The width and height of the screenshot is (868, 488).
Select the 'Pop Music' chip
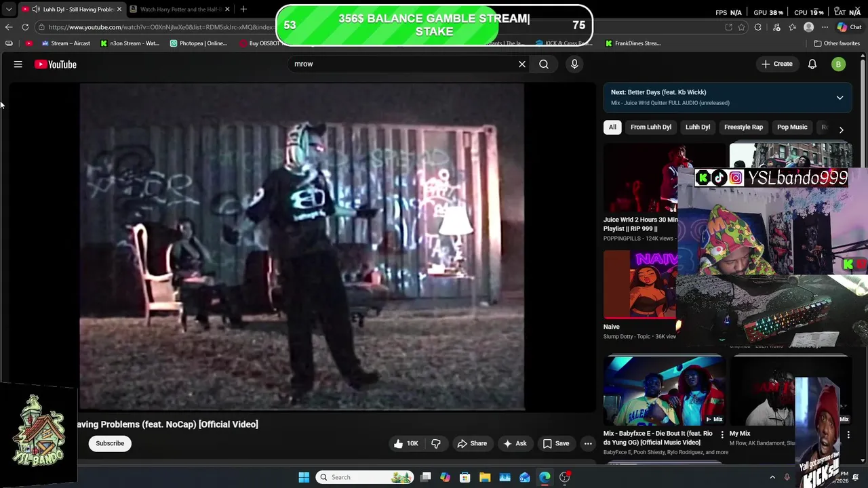(792, 127)
